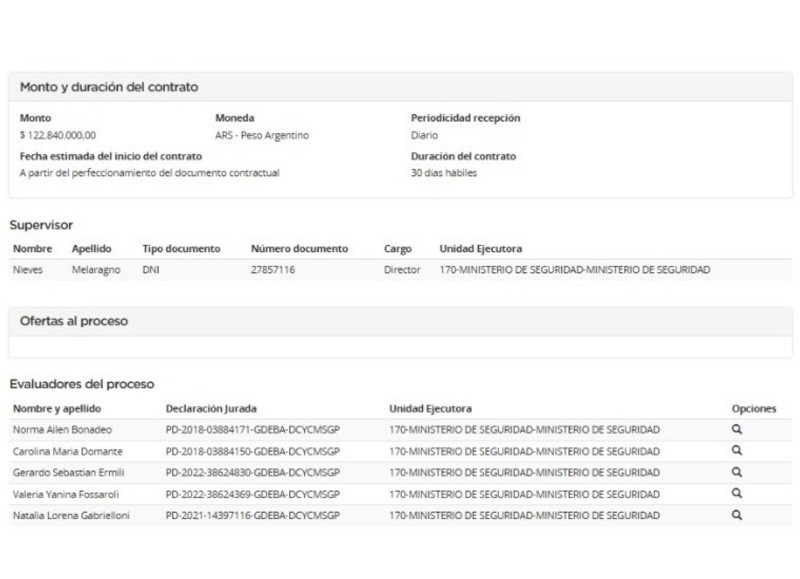The image size is (800, 579).
Task: Select the 'ARS - Peso Argentino' currency value
Action: coord(262,135)
